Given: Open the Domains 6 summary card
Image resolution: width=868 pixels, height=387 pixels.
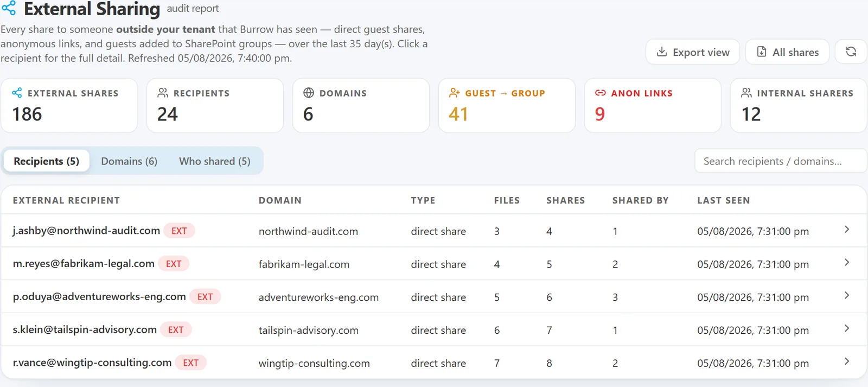Looking at the screenshot, I should (x=361, y=105).
